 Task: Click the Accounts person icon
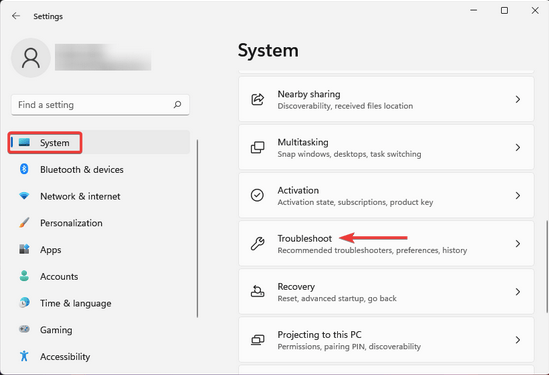point(24,276)
